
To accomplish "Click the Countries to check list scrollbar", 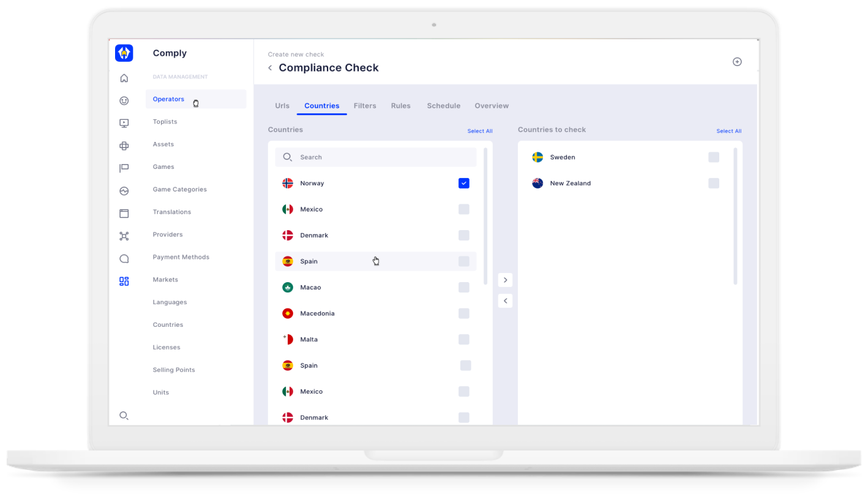I will 735,216.
